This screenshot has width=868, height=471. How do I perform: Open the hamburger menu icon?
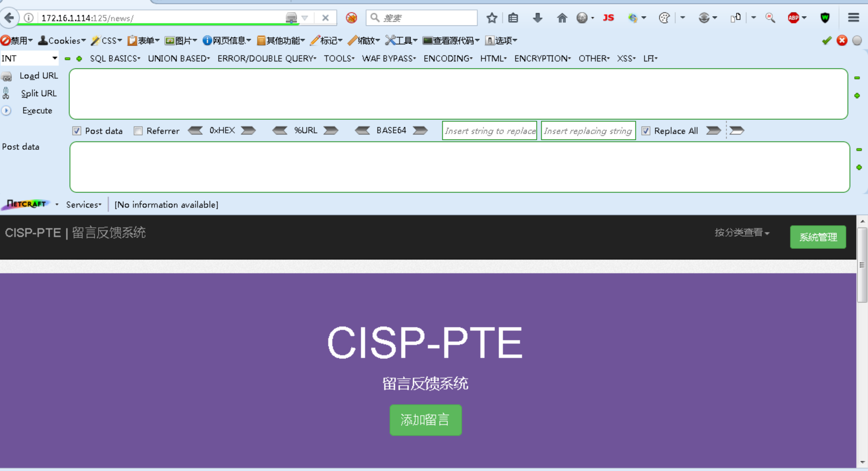point(853,18)
